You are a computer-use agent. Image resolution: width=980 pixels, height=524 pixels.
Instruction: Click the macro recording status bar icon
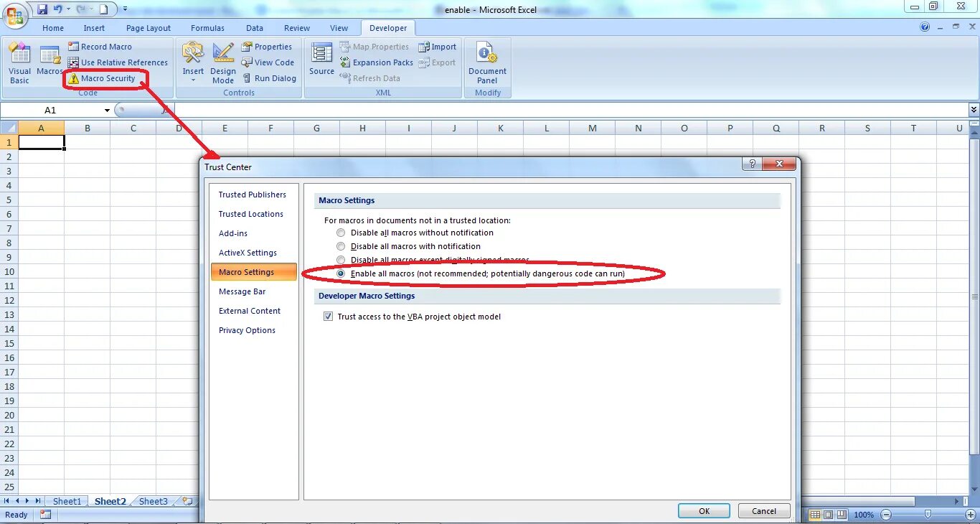click(x=45, y=515)
